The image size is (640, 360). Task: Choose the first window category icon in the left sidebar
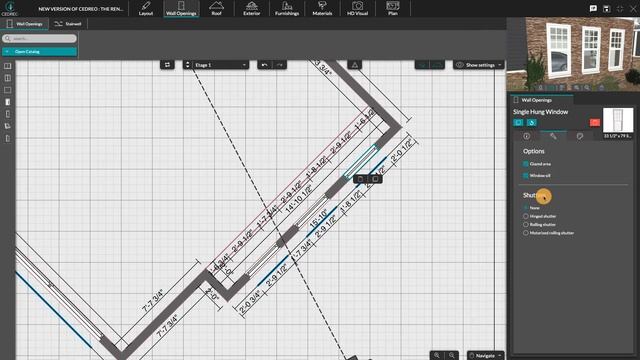click(8, 66)
